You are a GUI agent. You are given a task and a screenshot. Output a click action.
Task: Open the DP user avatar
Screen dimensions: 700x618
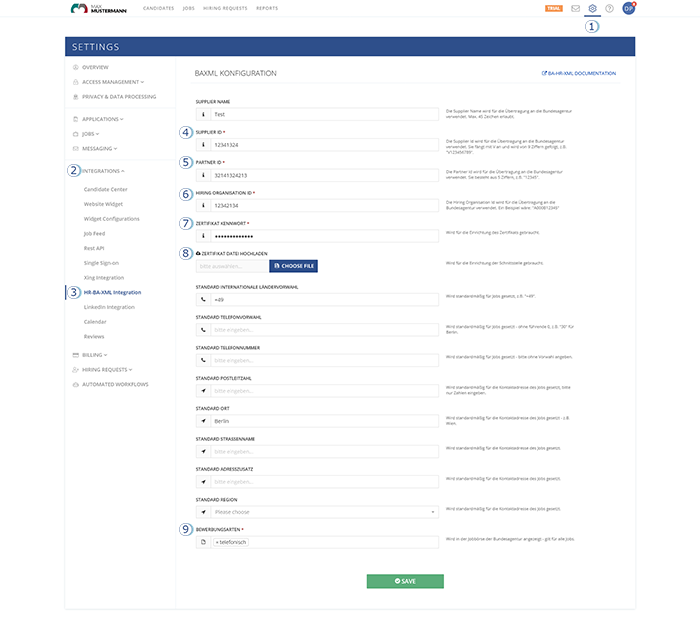coord(628,9)
